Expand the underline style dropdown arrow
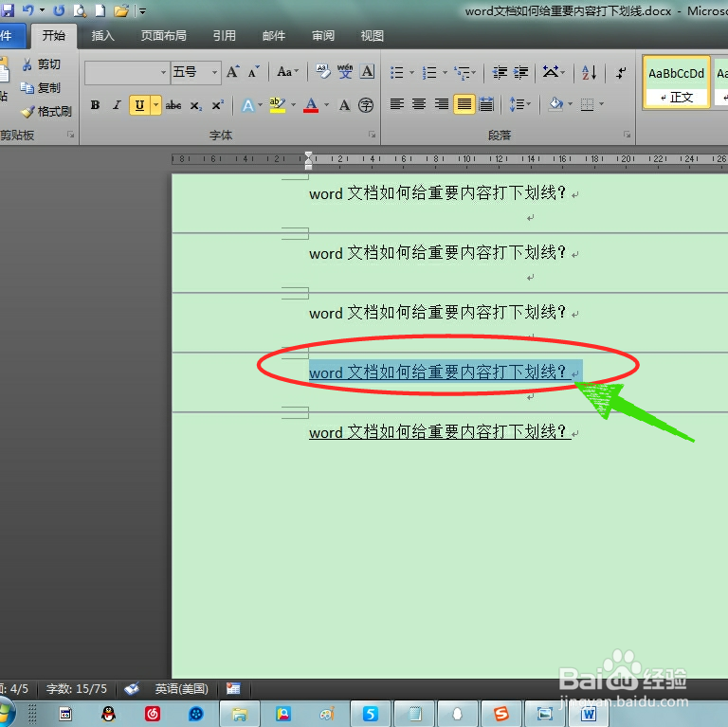Screen dimensions: 728x727 pos(156,105)
